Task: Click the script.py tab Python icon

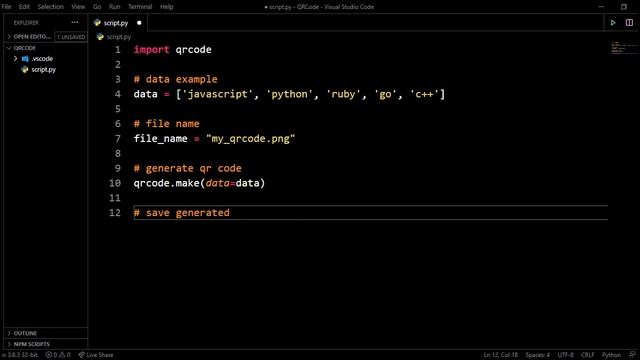Action: (x=97, y=23)
